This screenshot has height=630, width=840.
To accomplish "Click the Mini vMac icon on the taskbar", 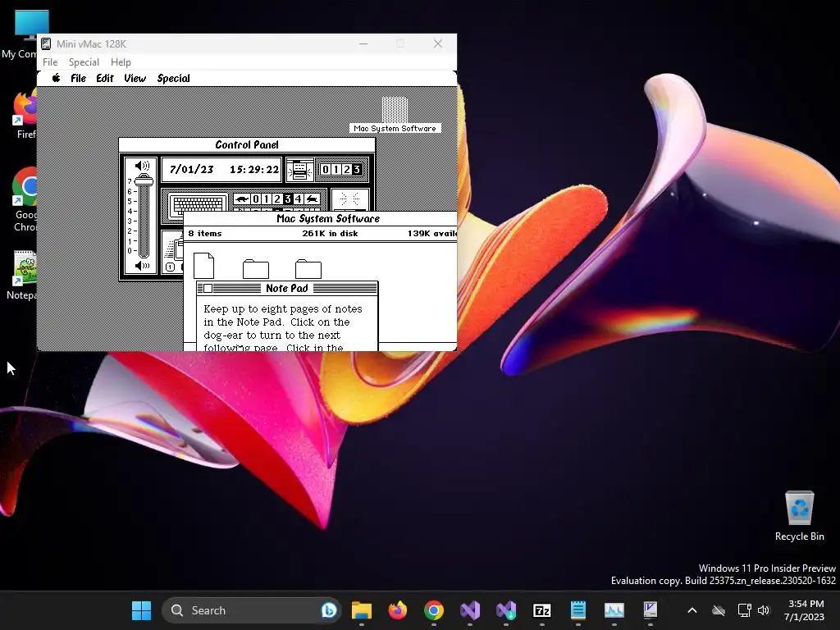I will click(x=651, y=610).
